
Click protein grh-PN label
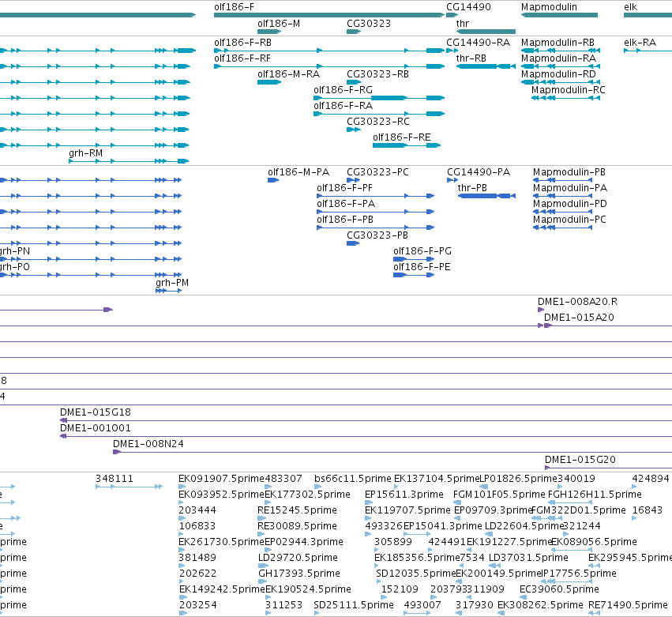click(x=14, y=251)
